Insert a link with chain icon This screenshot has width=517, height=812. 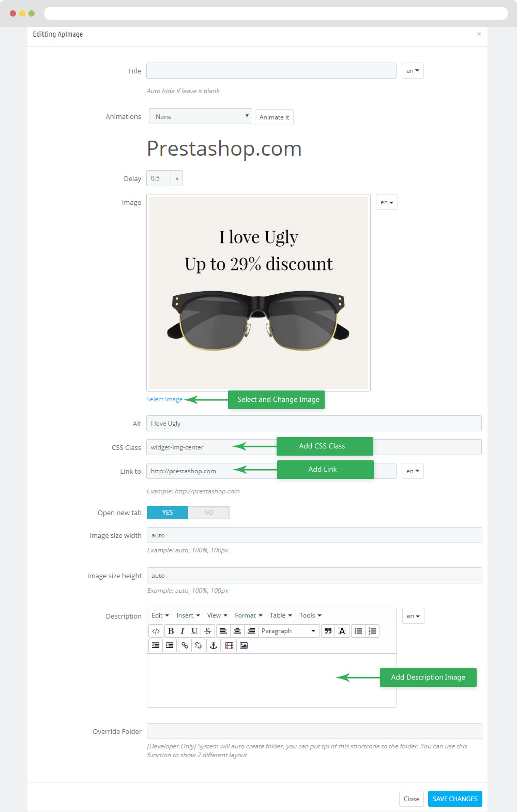(x=185, y=645)
